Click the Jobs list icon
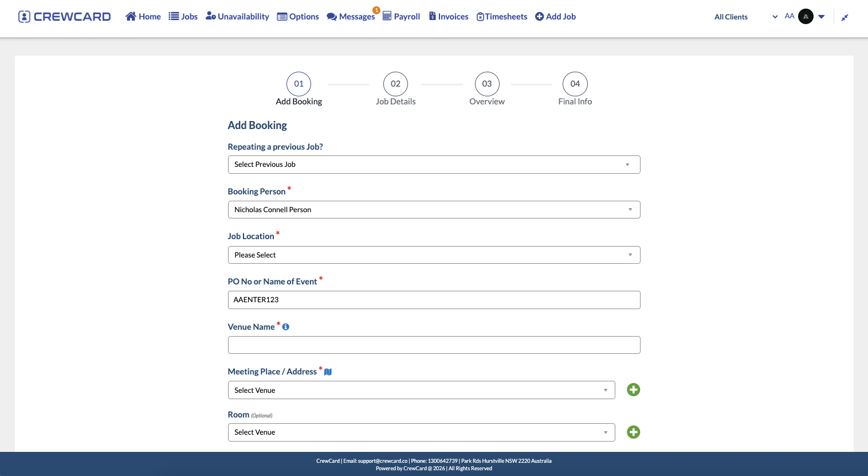The width and height of the screenshot is (868, 476). 174,16
